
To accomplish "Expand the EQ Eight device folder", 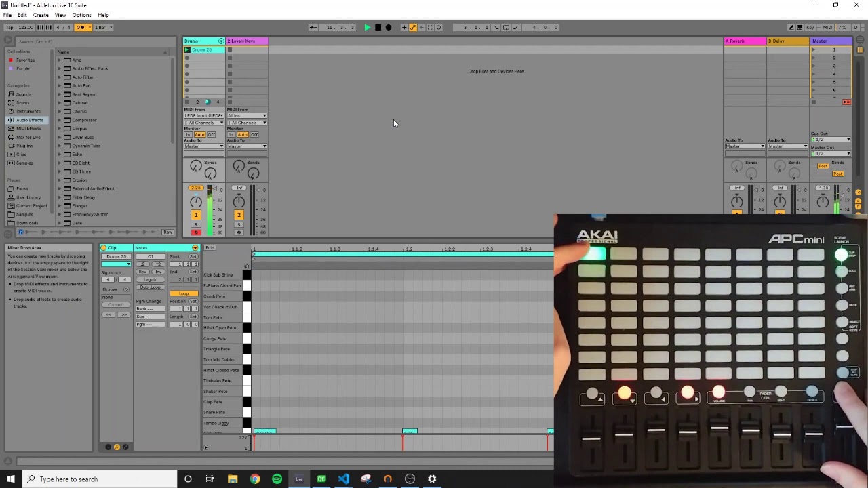I will (60, 163).
